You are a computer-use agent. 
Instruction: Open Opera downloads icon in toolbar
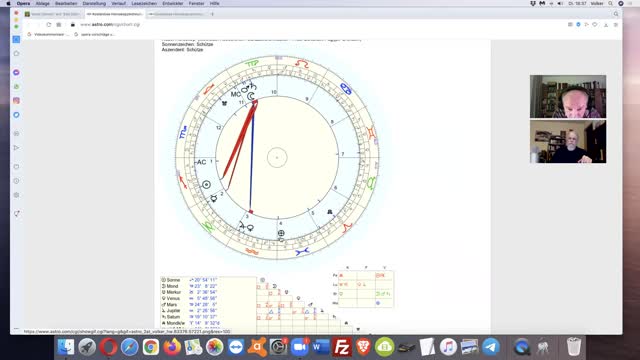tap(606, 25)
